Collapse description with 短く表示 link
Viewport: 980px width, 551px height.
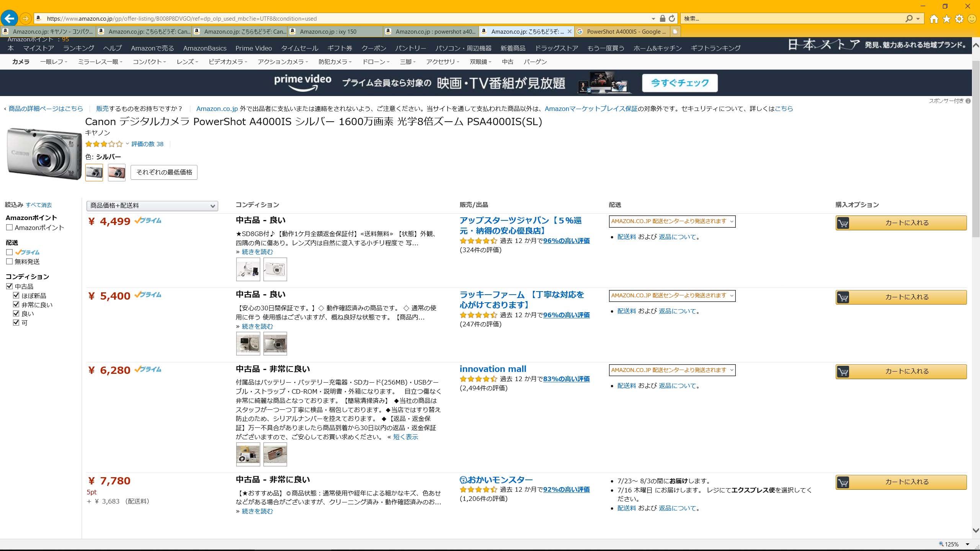(x=405, y=437)
